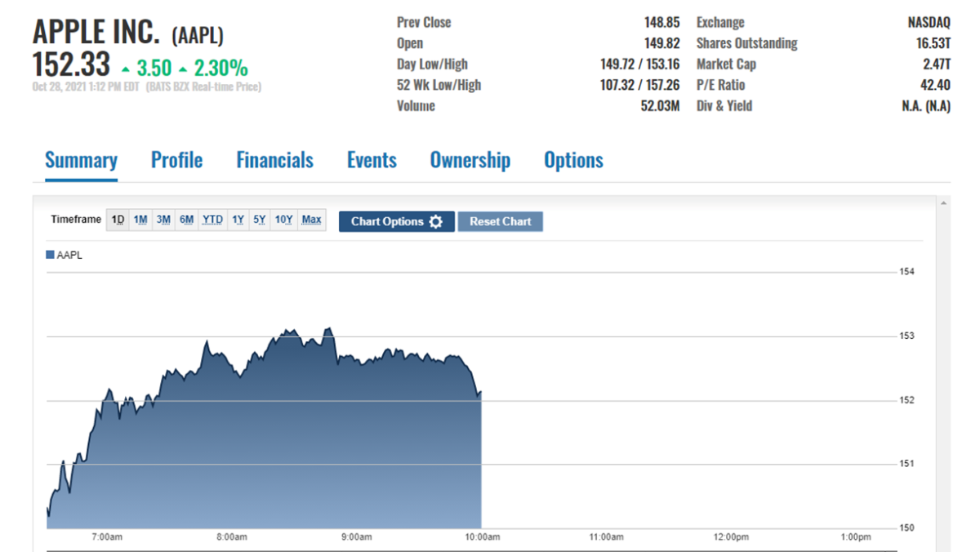Click the 52 Wk Low/High label

(x=439, y=85)
